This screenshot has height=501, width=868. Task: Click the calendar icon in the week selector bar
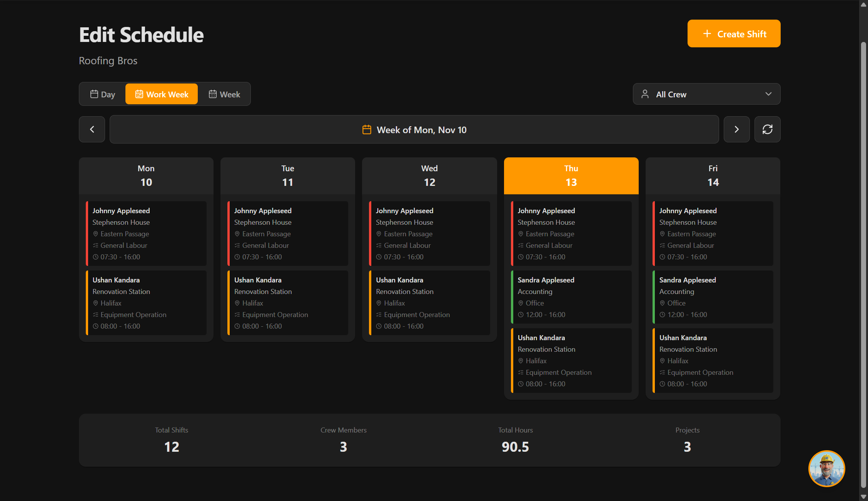point(367,130)
